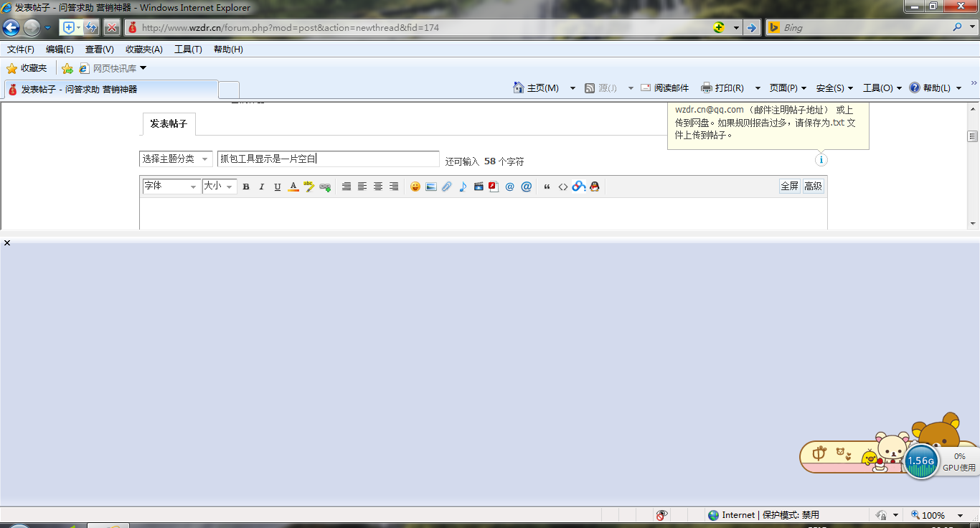Apply italic formatting in the editor
This screenshot has width=980, height=528.
point(262,187)
